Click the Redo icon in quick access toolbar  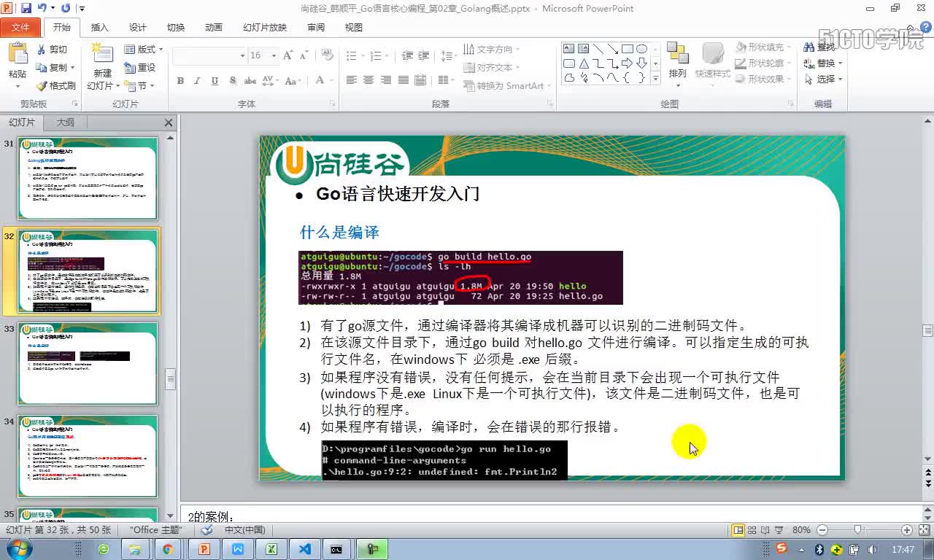pos(66,8)
